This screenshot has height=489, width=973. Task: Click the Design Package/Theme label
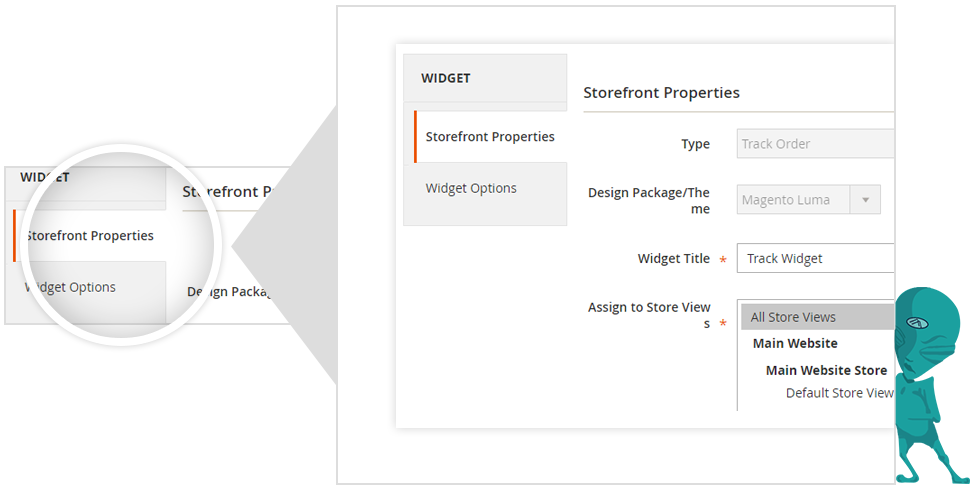[648, 200]
